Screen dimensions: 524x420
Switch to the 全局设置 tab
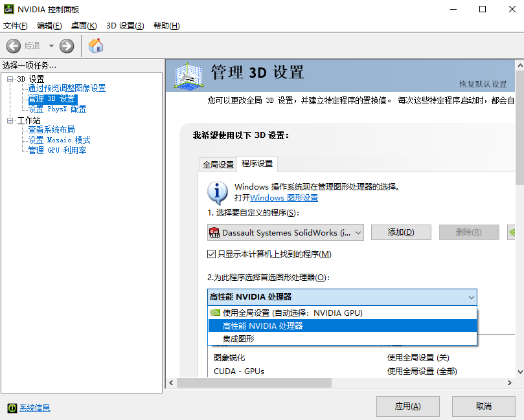point(218,164)
